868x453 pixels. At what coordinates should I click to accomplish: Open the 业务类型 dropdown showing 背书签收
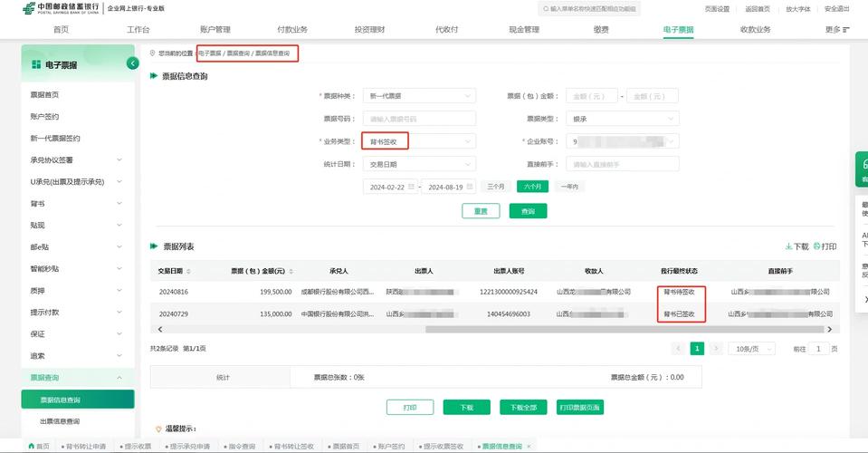[419, 141]
